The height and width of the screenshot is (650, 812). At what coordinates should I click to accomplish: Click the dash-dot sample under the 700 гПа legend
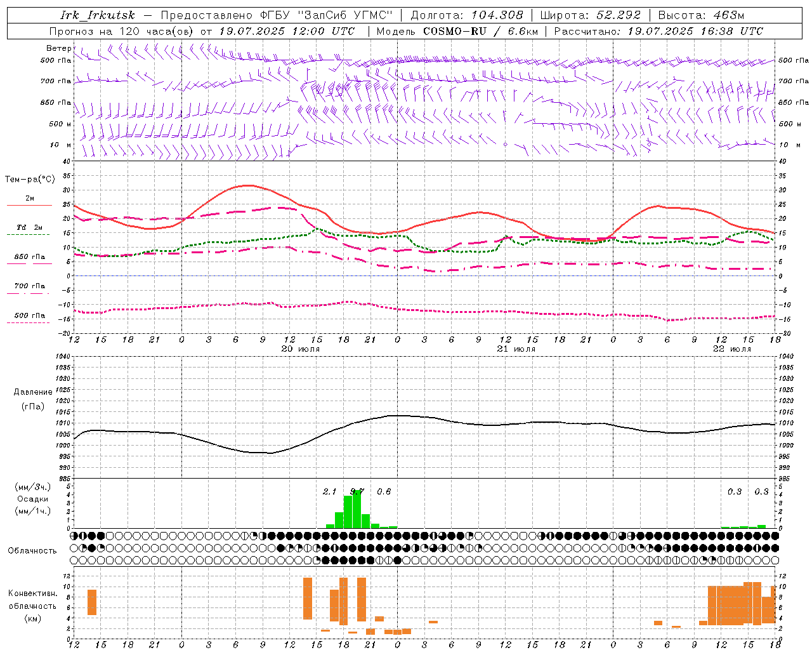(x=28, y=293)
